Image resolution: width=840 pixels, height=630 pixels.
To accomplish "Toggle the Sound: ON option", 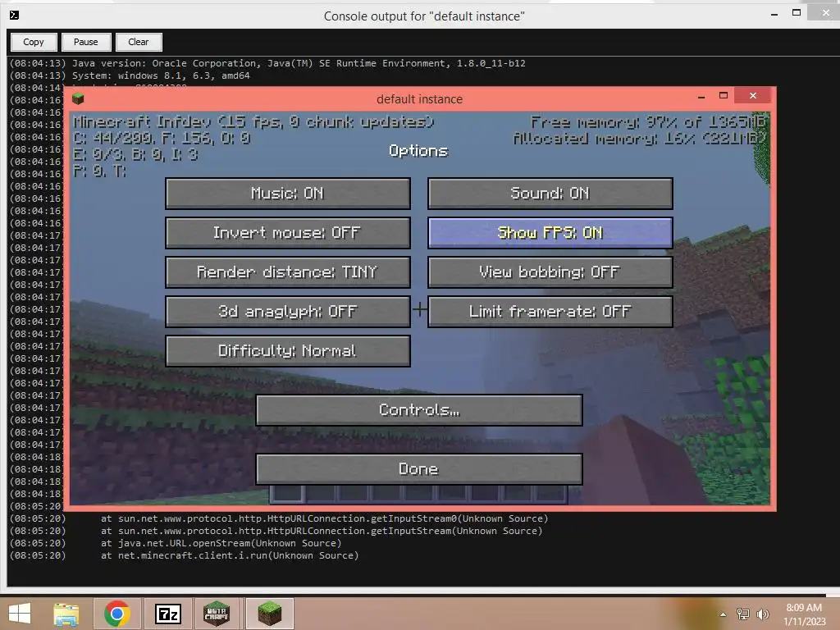I will point(550,194).
